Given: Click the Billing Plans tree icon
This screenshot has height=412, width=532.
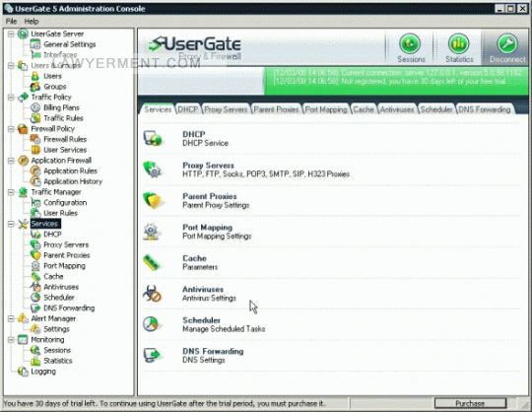Looking at the screenshot, I should click(x=35, y=107).
